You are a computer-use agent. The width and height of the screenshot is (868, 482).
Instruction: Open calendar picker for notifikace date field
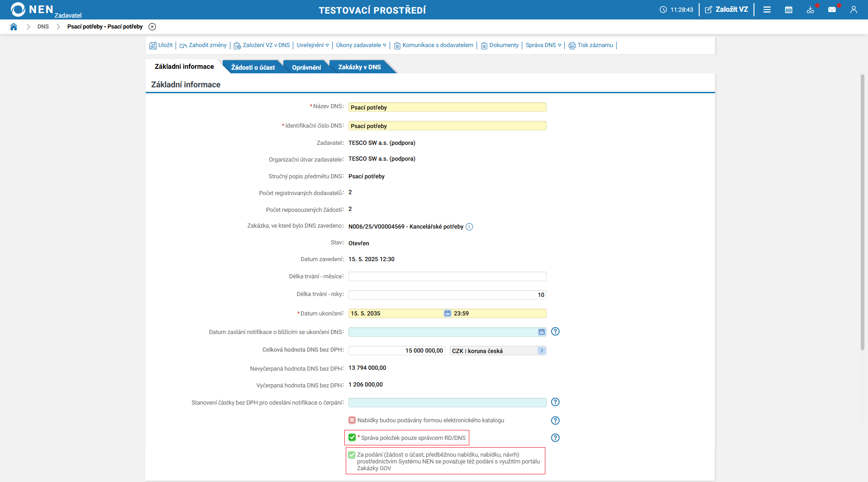[x=541, y=332]
